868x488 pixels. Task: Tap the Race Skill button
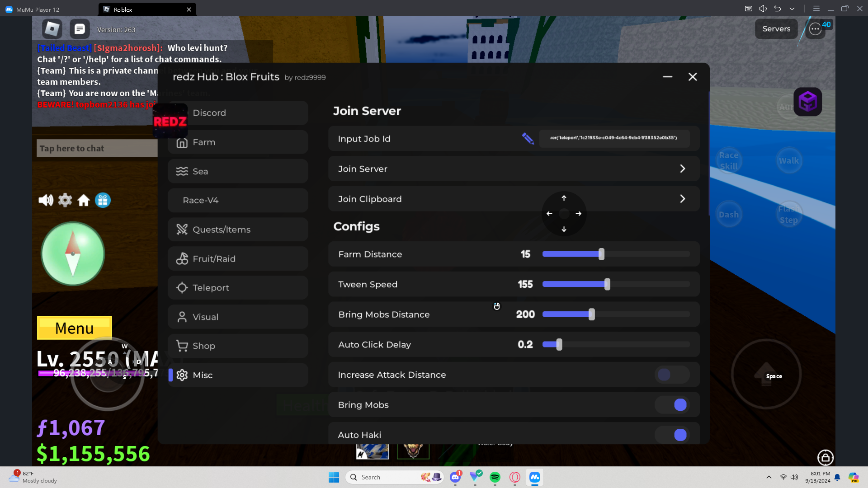coord(729,160)
